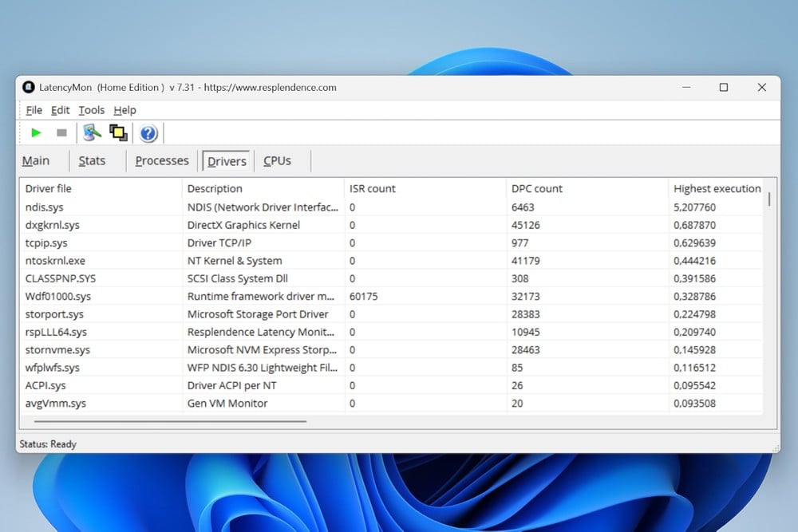The height and width of the screenshot is (532, 798).
Task: Click the horizontal scrollbar of driver list
Action: [x=170, y=421]
